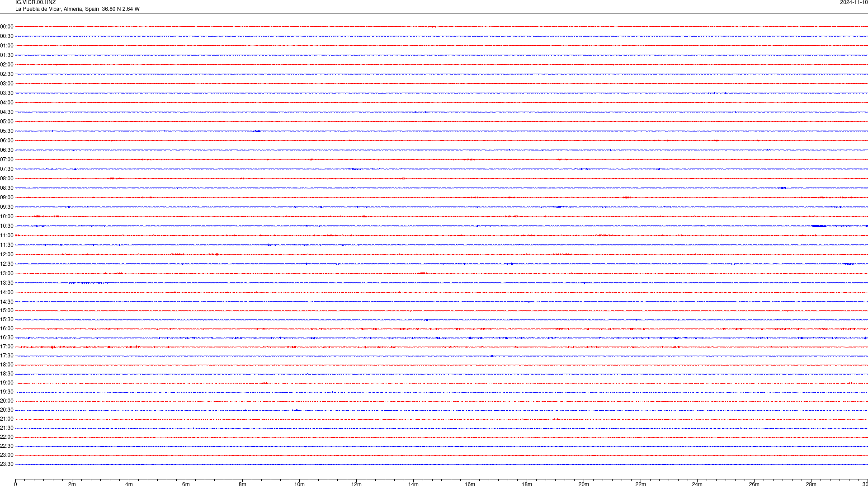Image resolution: width=868 pixels, height=488 pixels.
Task: Click the 2m tick label on axis
Action: pos(72,484)
